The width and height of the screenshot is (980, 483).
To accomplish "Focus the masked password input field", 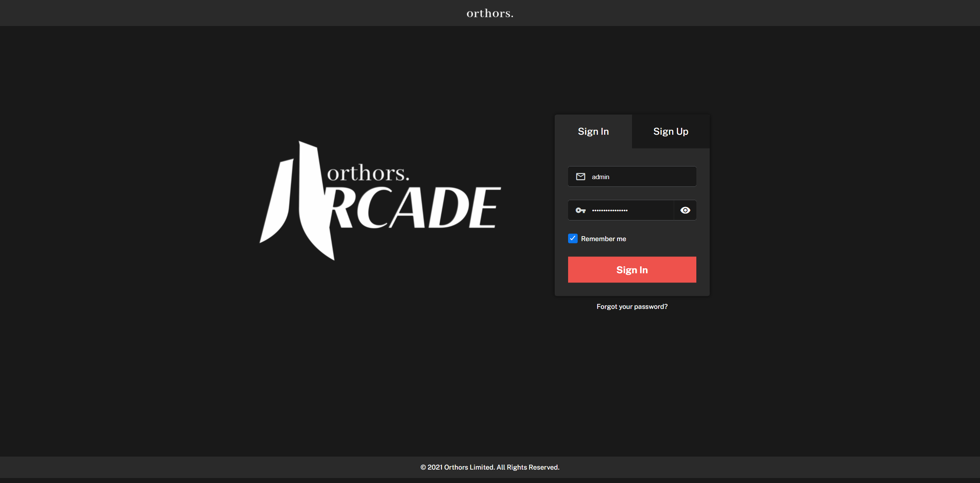I will (621, 210).
